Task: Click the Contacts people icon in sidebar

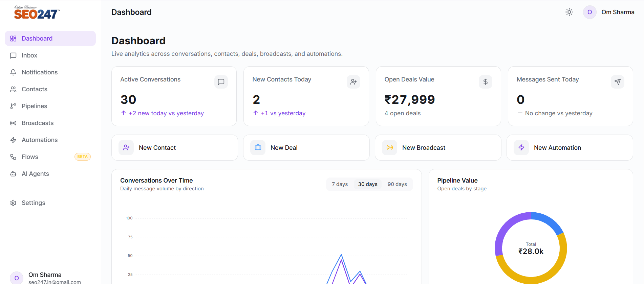Action: 13,89
